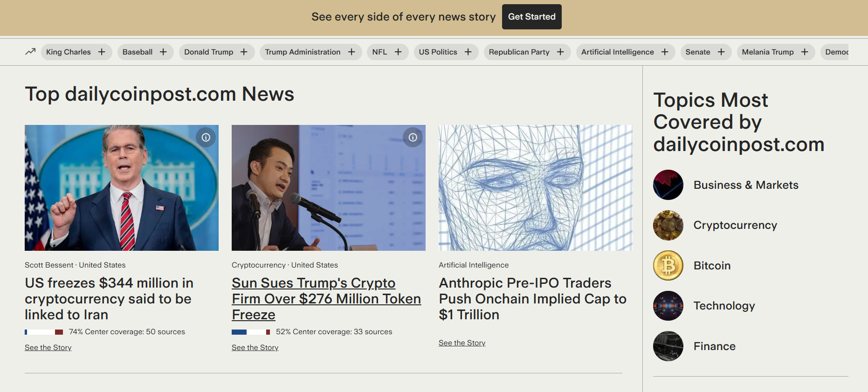This screenshot has width=868, height=392.
Task: Follow King Charles with its plus icon
Action: pyautogui.click(x=102, y=52)
